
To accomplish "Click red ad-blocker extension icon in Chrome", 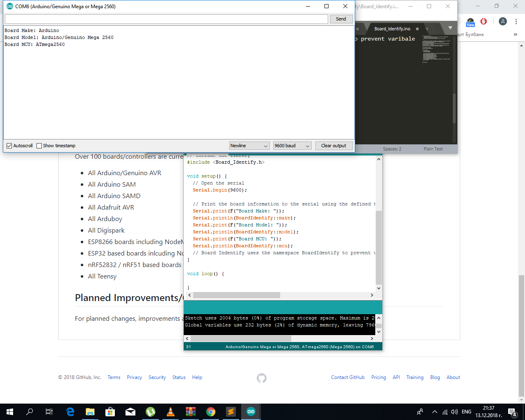I will [484, 21].
